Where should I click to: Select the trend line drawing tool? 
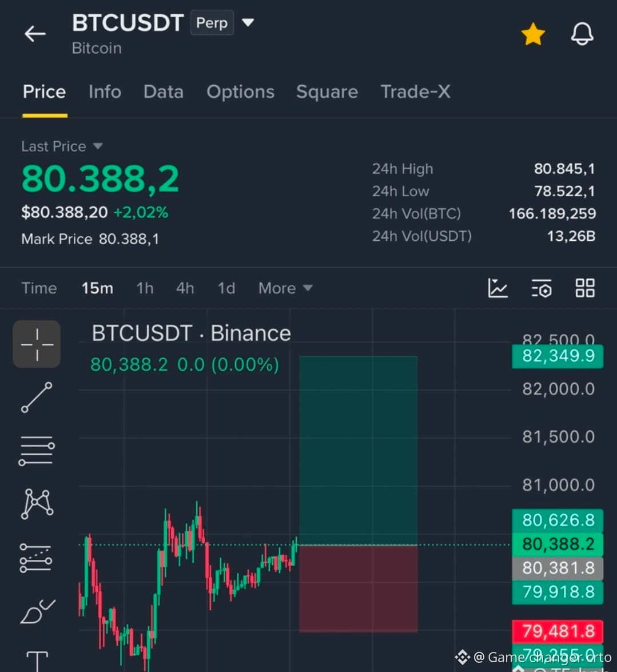37,397
